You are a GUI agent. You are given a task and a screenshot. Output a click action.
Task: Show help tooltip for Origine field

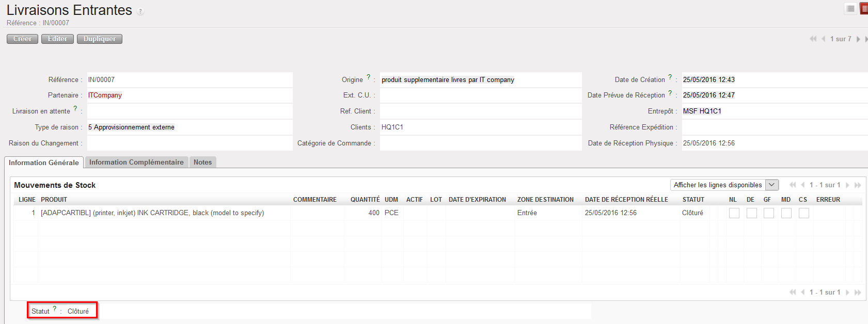(x=369, y=77)
